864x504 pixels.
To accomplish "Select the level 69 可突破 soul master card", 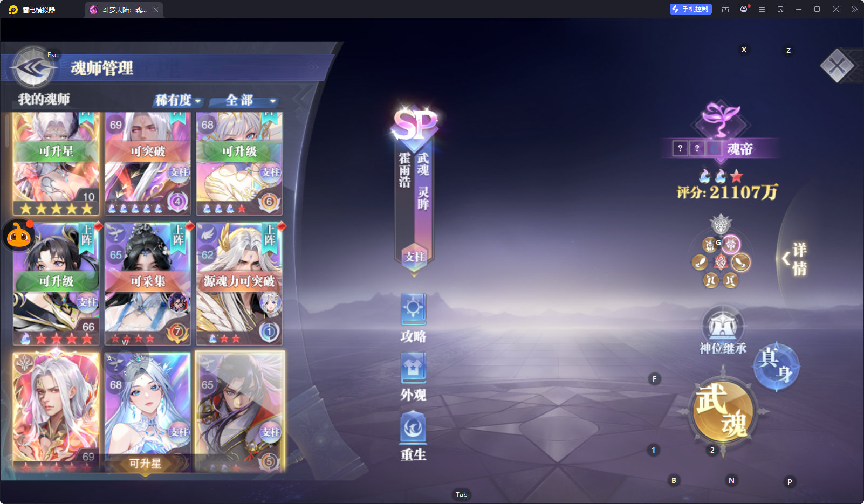I will click(147, 164).
